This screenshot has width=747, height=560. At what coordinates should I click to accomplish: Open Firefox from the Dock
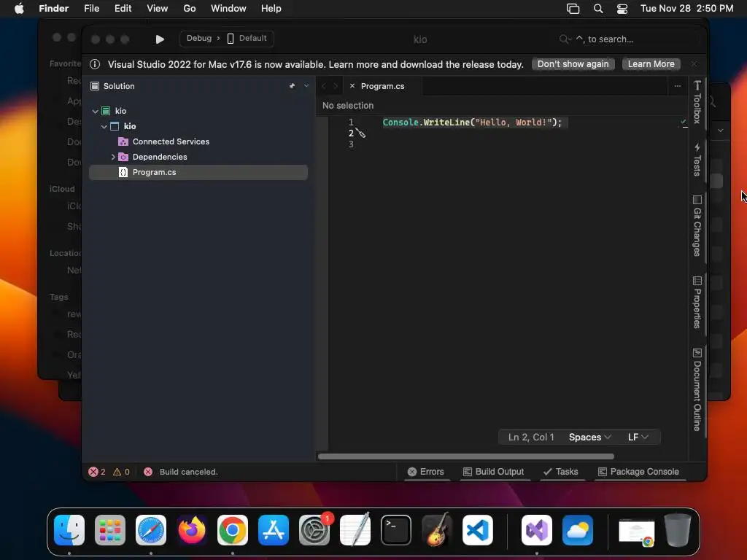(x=192, y=530)
